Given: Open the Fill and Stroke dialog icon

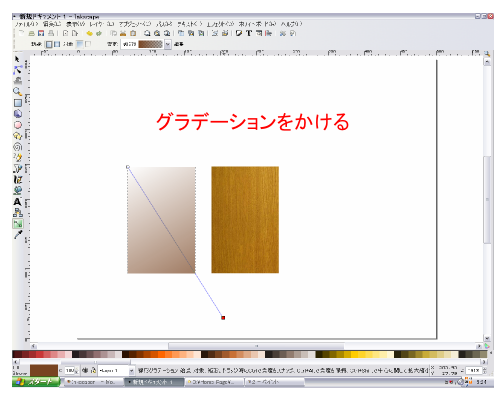Looking at the screenshot, I should (x=239, y=33).
